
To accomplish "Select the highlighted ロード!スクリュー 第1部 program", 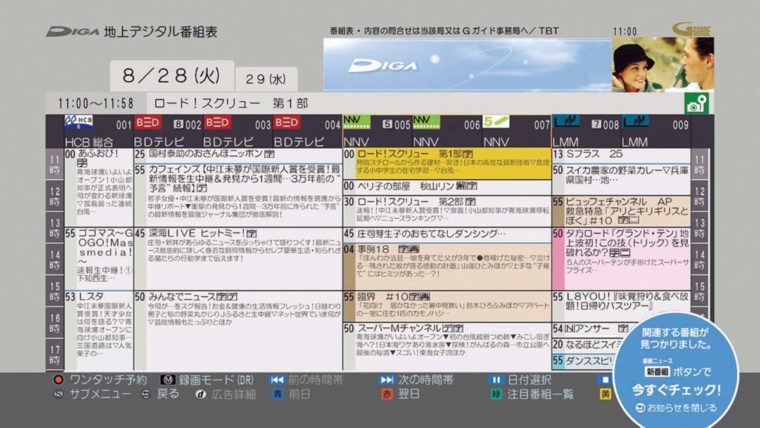I will (447, 164).
